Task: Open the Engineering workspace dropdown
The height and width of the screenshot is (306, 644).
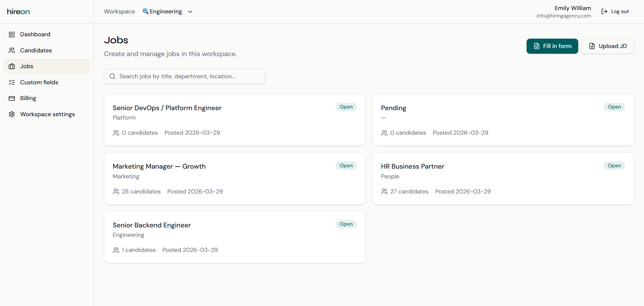Action: pos(165,11)
